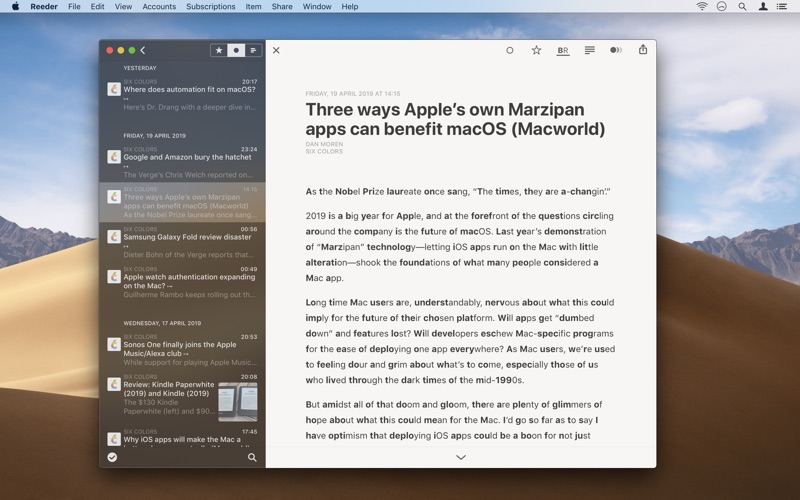Screen dimensions: 800x500
Task: Open the Subscriptions menu
Action: click(x=210, y=6)
